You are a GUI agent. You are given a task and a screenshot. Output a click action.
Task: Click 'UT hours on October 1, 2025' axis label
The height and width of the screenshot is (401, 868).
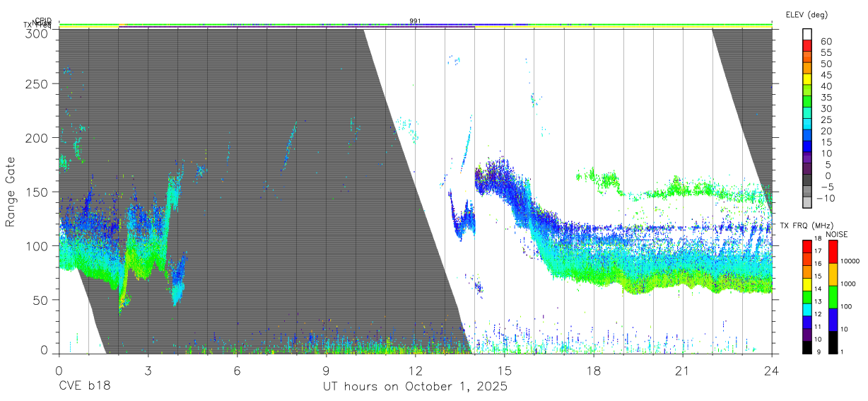[415, 387]
